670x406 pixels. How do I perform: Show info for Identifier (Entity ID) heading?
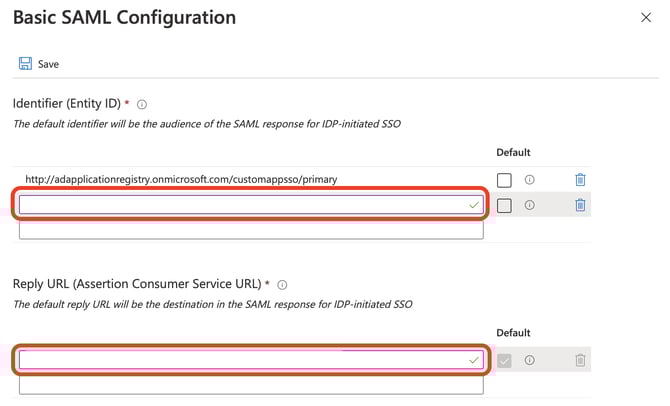tap(142, 104)
